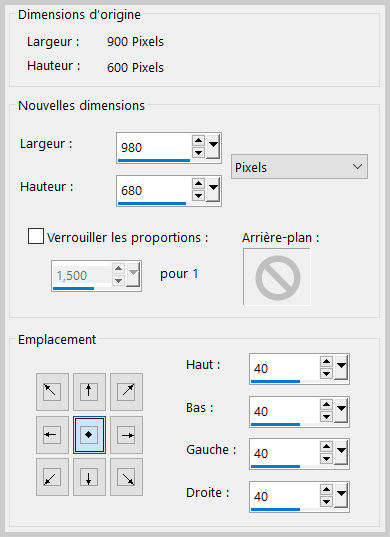Open the Hauteur value slider dropdown arrow
390x537 pixels.
[213, 189]
